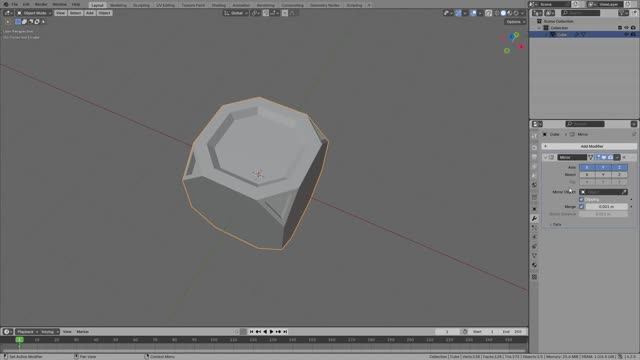640x360 pixels.
Task: Open the File menu
Action: point(15,4)
